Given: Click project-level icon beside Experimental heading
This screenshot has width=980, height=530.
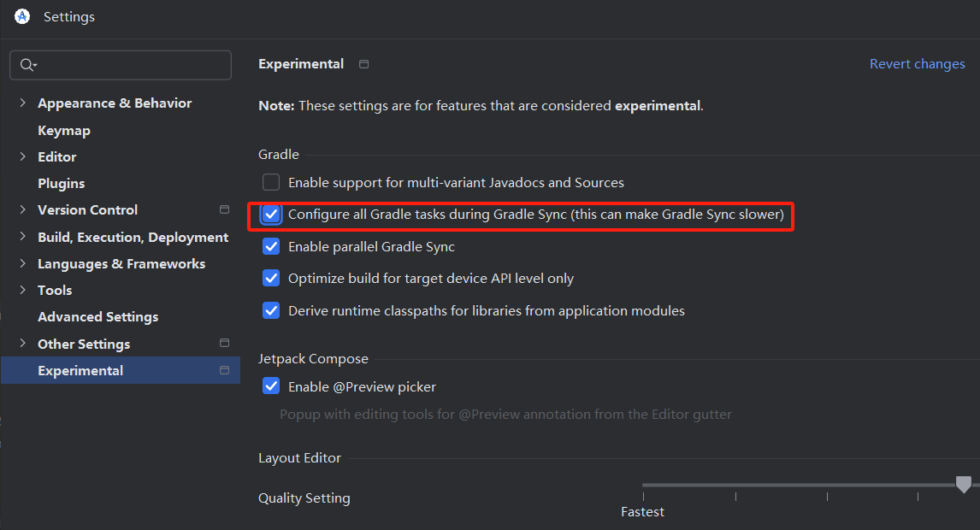Looking at the screenshot, I should point(364,64).
